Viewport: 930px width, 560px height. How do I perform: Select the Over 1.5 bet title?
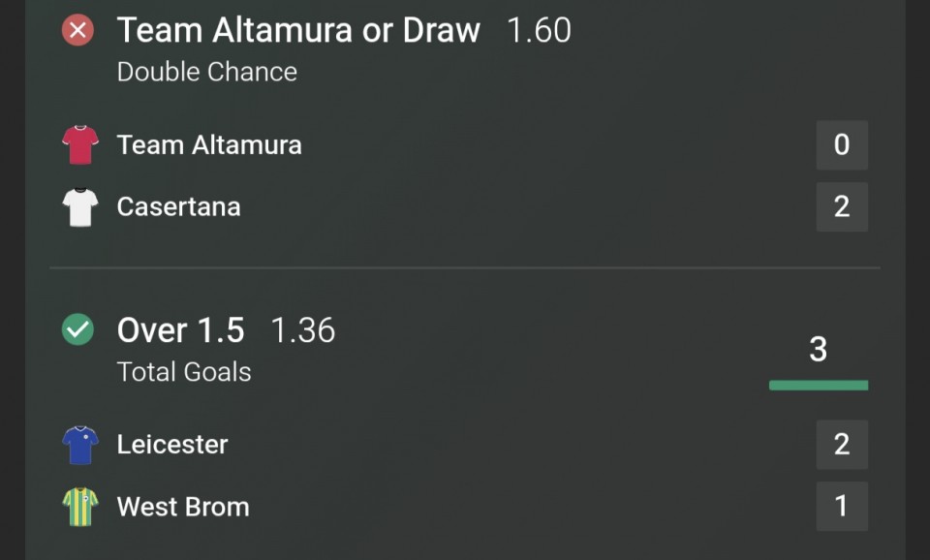point(180,330)
